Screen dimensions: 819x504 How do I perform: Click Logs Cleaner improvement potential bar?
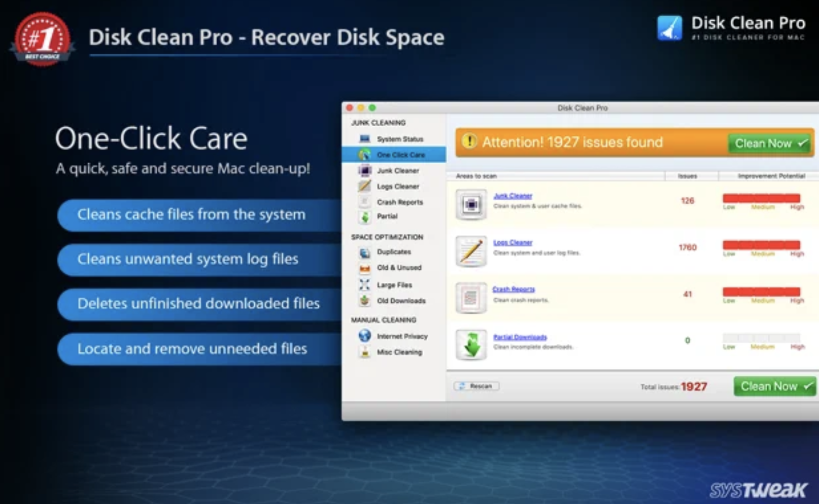click(x=761, y=245)
